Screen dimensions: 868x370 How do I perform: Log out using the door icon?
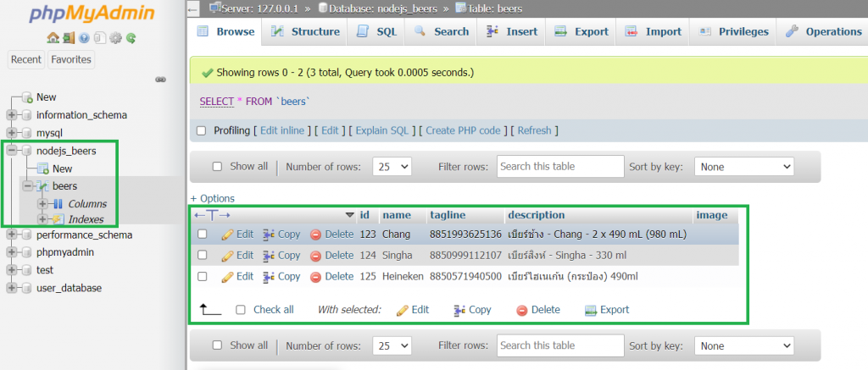pyautogui.click(x=69, y=38)
